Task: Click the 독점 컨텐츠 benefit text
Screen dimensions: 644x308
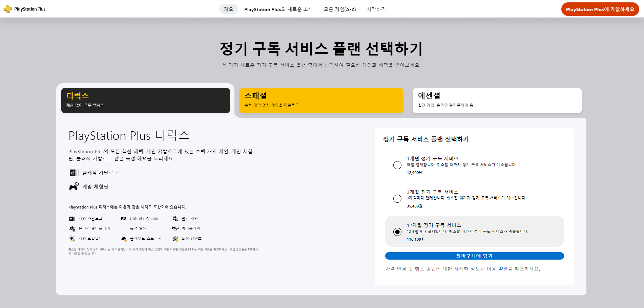Action: [x=191, y=239]
